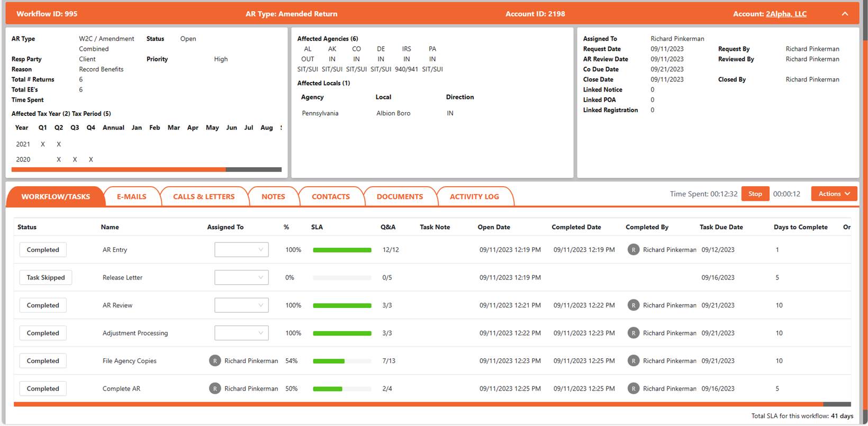Click SLA progress bar for Complete AR
This screenshot has width=868, height=426.
[x=342, y=388]
